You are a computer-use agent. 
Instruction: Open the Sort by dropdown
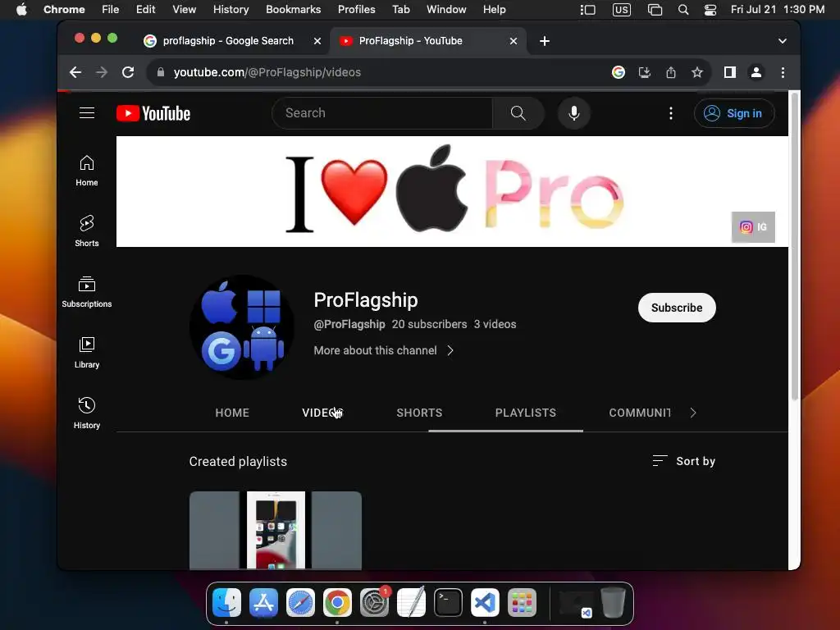(683, 461)
